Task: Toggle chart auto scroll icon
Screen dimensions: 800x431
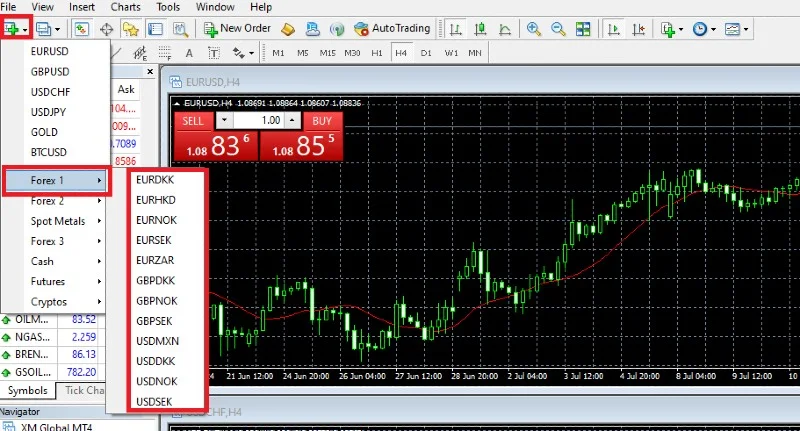Action: [614, 29]
